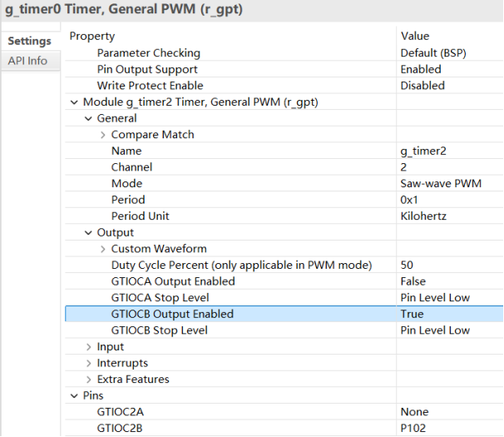Select the Pins tree label
The height and width of the screenshot is (437, 504).
[93, 396]
